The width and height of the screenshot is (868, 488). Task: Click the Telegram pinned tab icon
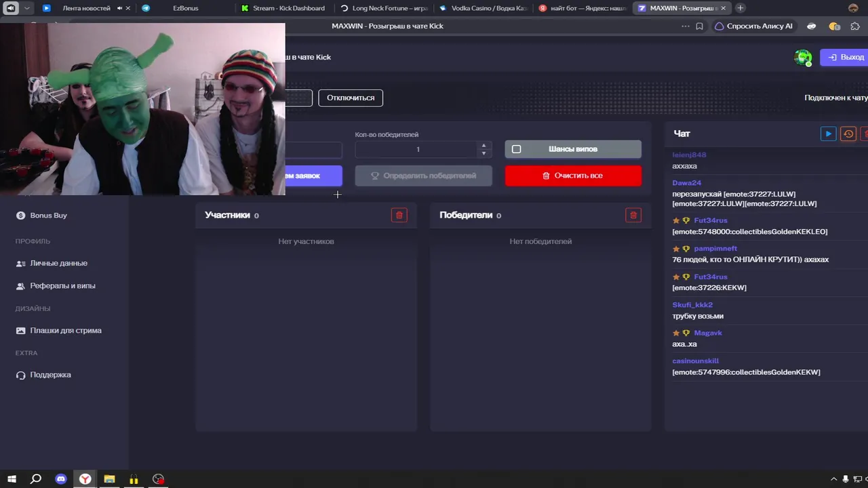point(146,8)
